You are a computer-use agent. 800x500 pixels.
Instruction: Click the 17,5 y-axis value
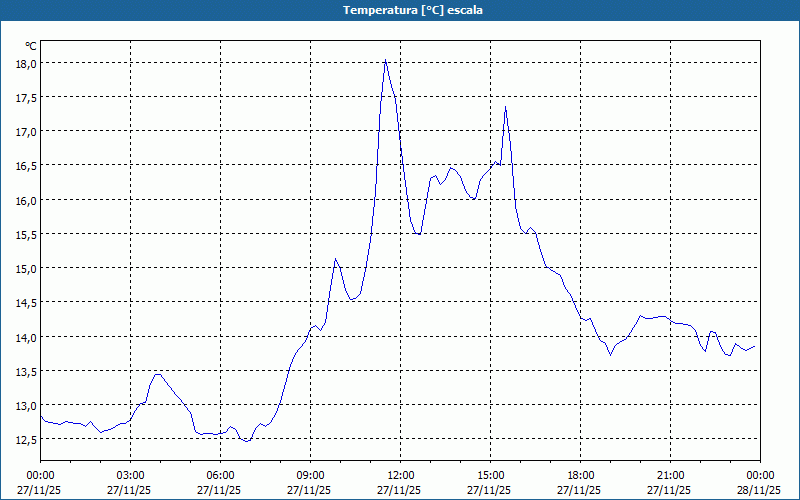26,97
